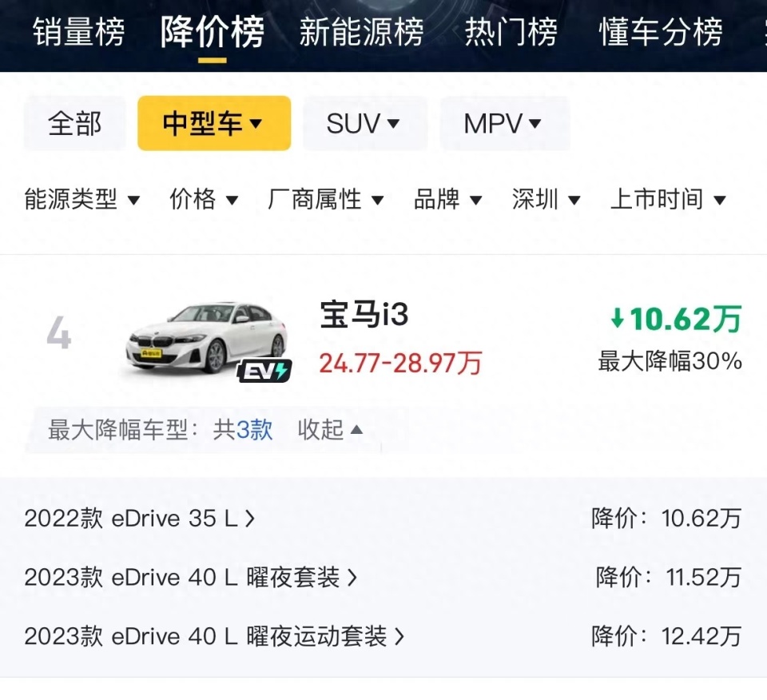The image size is (767, 700).
Task: Expand the 能源类型 filter
Action: (x=80, y=200)
